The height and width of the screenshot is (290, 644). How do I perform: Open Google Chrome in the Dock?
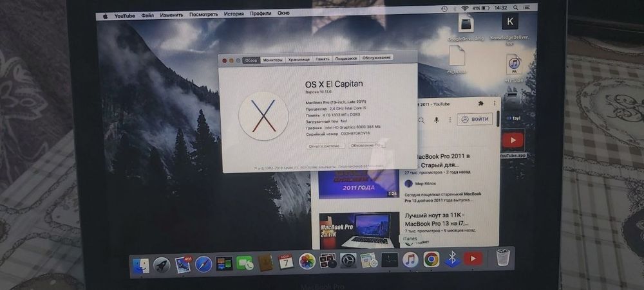[x=431, y=259]
